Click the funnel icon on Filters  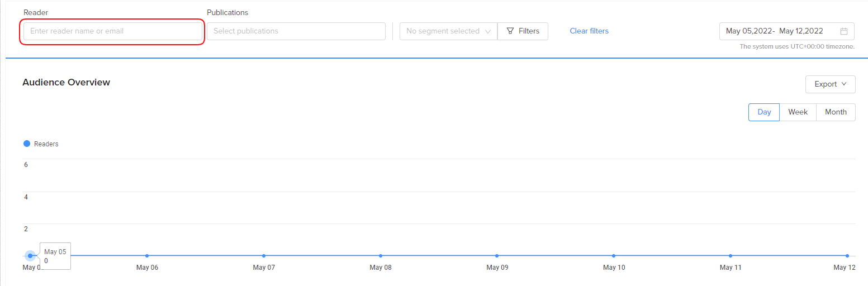click(x=510, y=31)
